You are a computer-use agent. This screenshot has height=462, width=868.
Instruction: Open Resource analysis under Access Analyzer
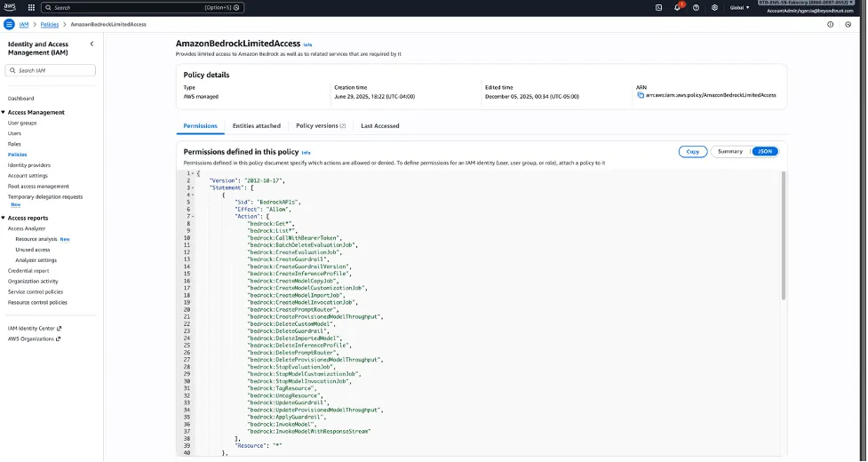36,239
